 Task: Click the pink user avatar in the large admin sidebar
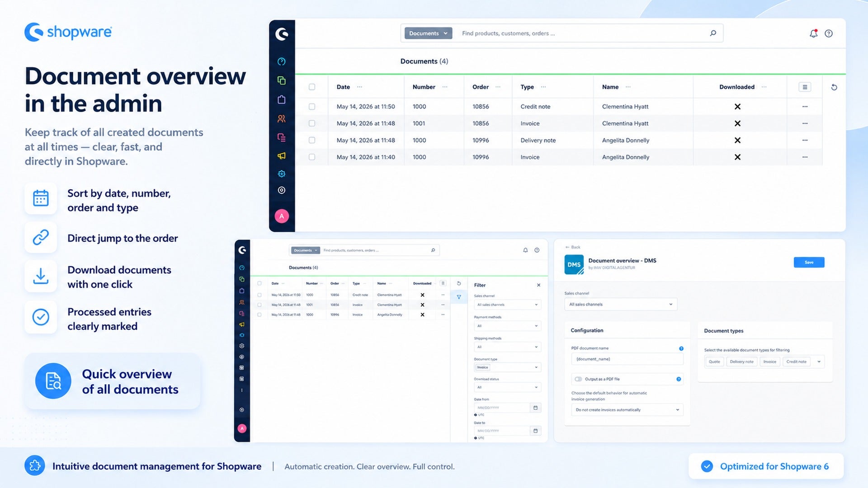click(x=281, y=216)
